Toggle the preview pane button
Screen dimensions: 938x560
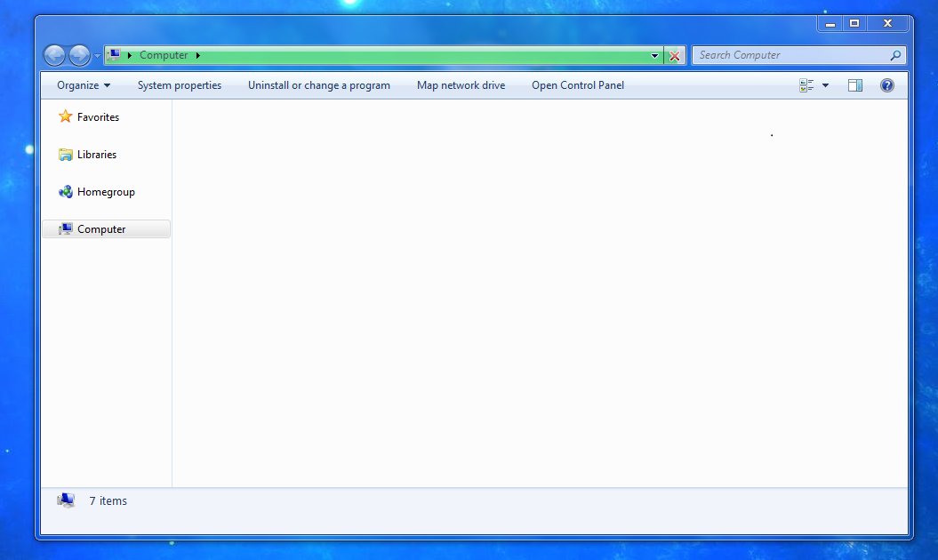click(855, 85)
